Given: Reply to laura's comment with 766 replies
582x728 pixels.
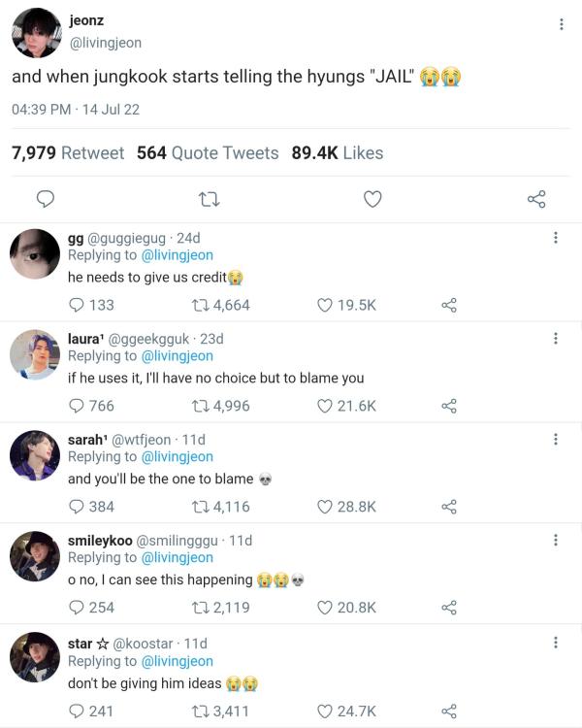Looking at the screenshot, I should [x=77, y=406].
